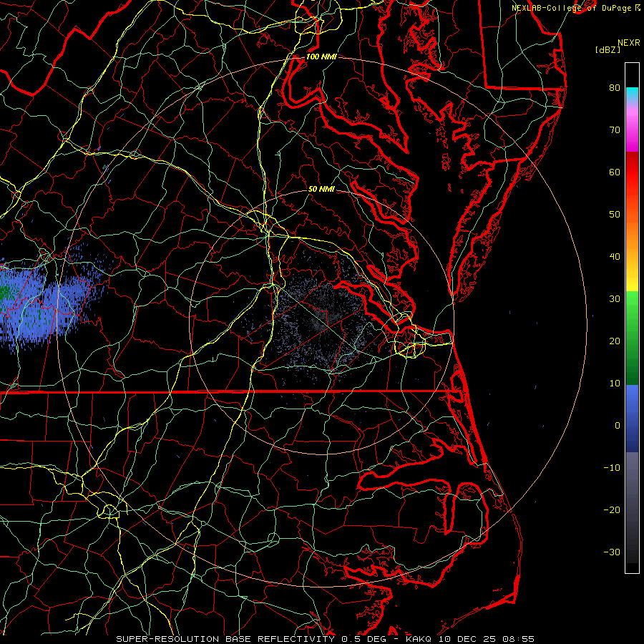This screenshot has height=644, width=644.
Task: Click the 0 value on the dBZ scale
Action: [618, 426]
